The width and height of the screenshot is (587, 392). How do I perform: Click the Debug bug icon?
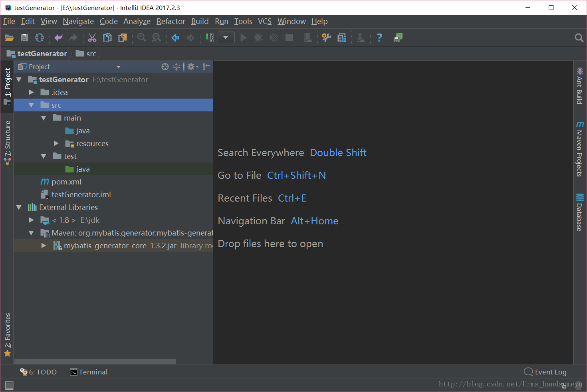pos(259,38)
